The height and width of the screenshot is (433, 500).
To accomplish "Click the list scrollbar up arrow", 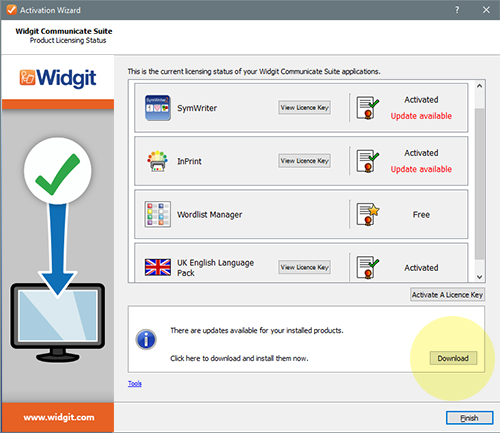I will [479, 86].
